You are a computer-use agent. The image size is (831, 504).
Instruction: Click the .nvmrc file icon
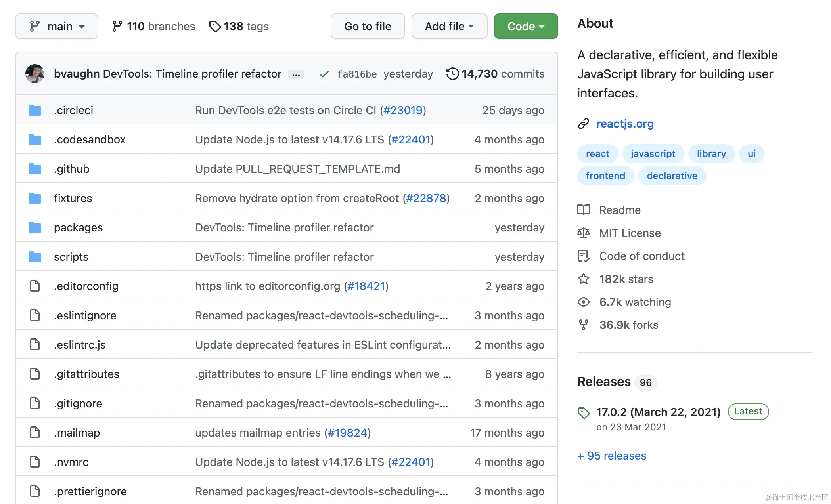[35, 462]
